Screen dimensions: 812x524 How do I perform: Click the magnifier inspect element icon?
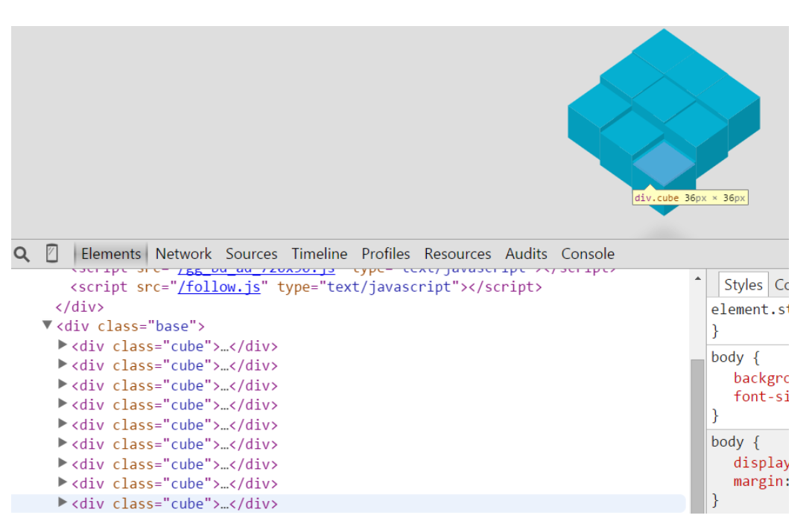(22, 254)
